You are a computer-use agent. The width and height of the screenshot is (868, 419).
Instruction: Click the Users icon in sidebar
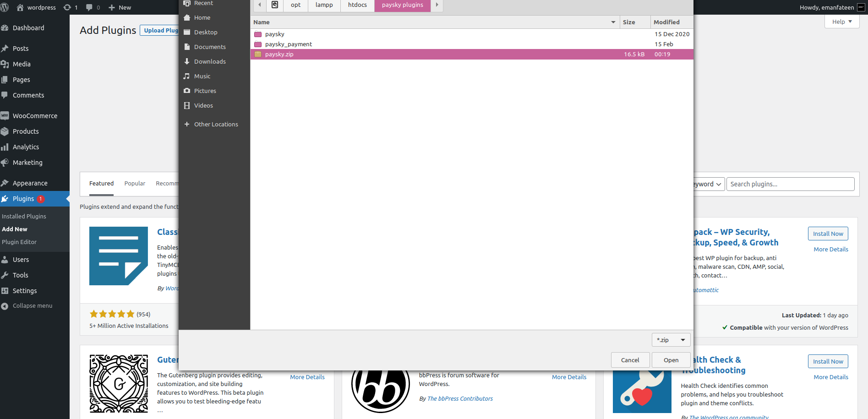tap(5, 260)
